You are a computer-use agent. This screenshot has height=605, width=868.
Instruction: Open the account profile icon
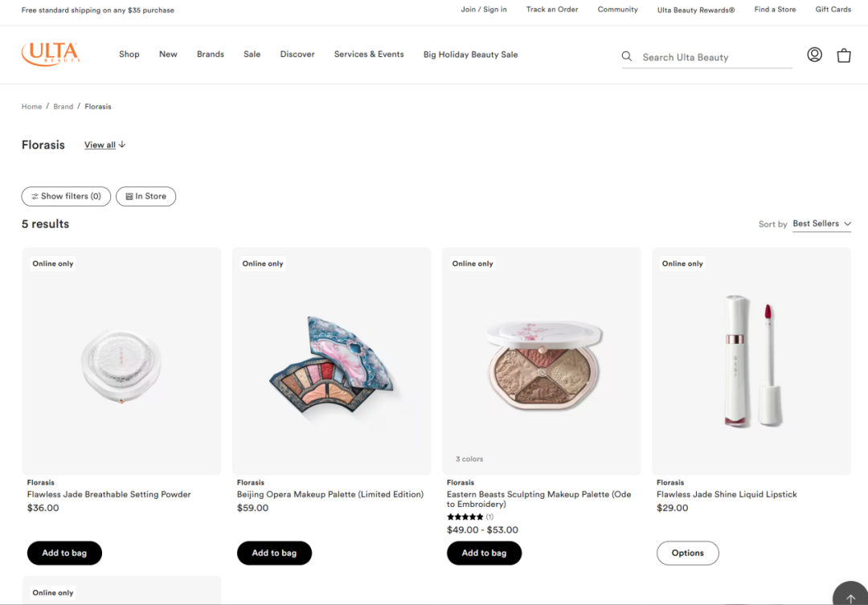814,55
